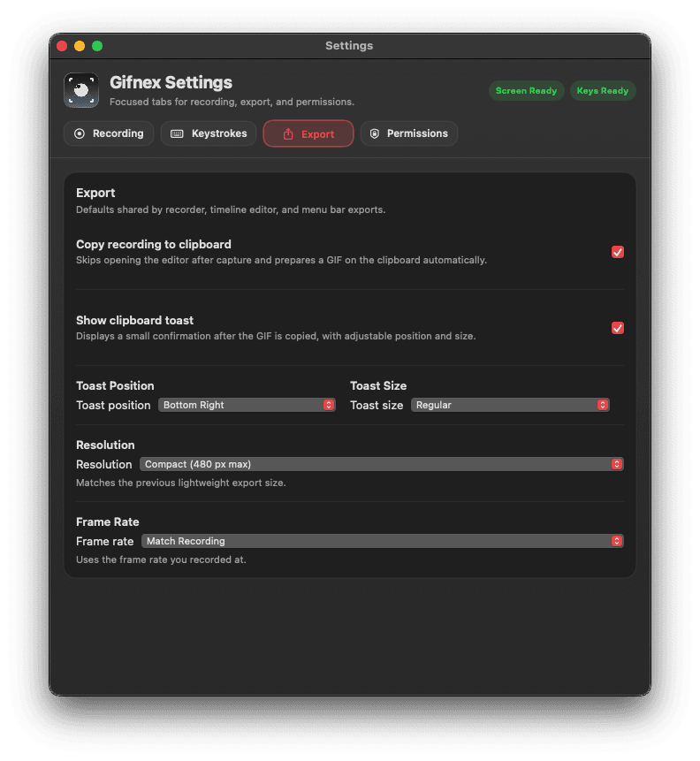The image size is (700, 761).
Task: Disable Copy recording to clipboard checkbox
Action: (618, 252)
